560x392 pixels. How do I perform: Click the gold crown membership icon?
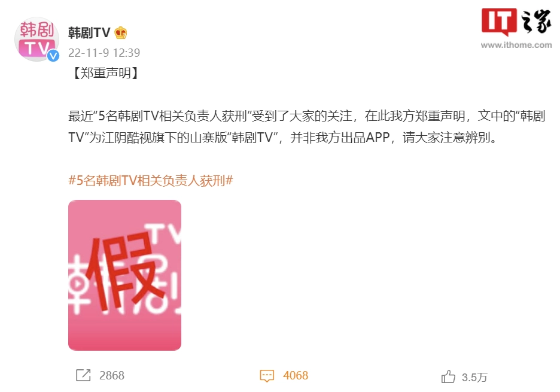point(121,33)
